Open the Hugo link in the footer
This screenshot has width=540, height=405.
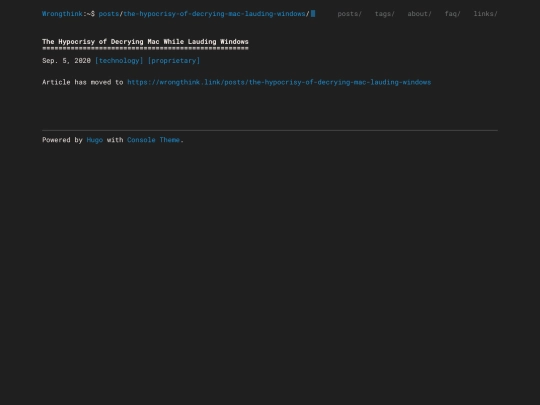[x=95, y=140]
